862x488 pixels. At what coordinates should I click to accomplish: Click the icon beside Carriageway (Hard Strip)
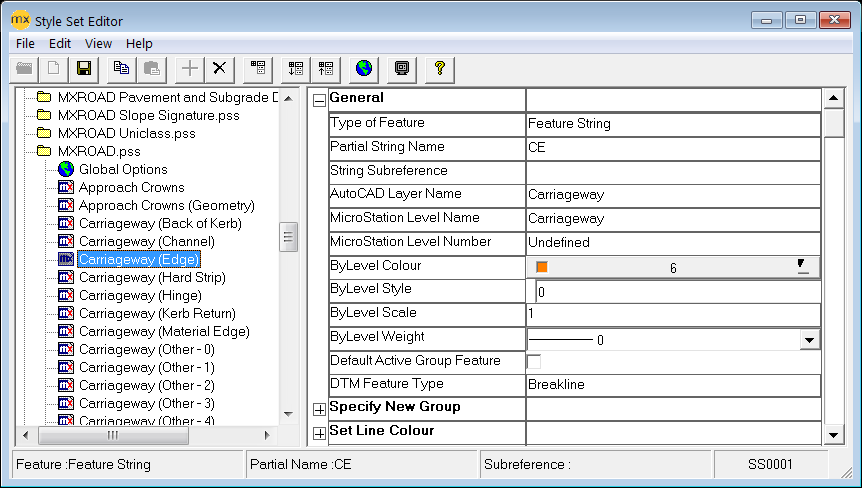click(x=66, y=278)
